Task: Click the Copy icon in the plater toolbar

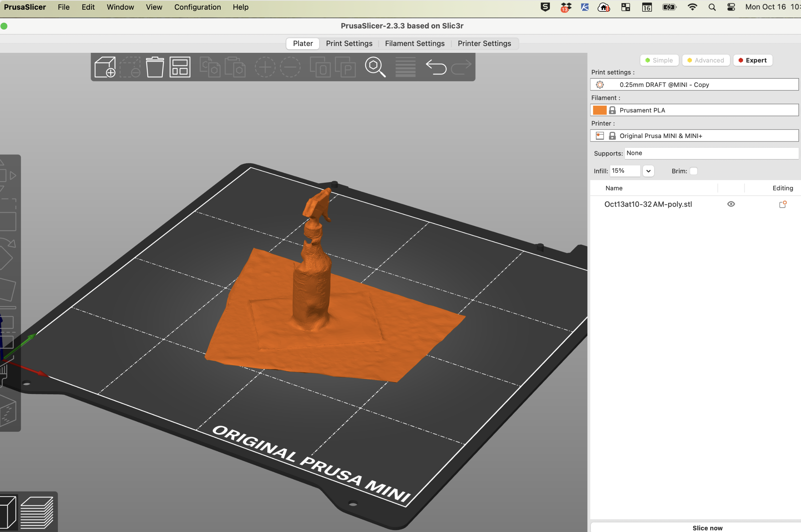Action: (x=209, y=67)
